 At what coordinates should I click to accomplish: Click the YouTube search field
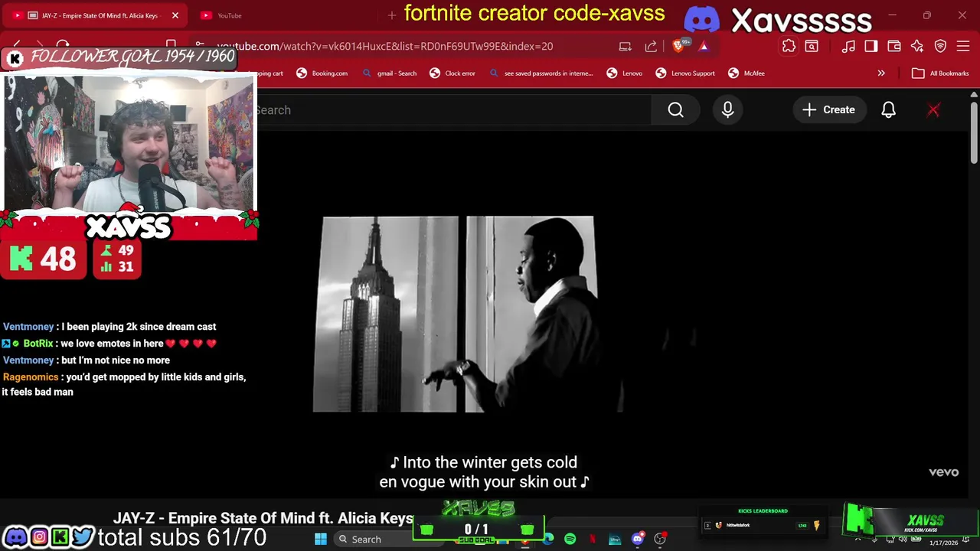point(452,110)
